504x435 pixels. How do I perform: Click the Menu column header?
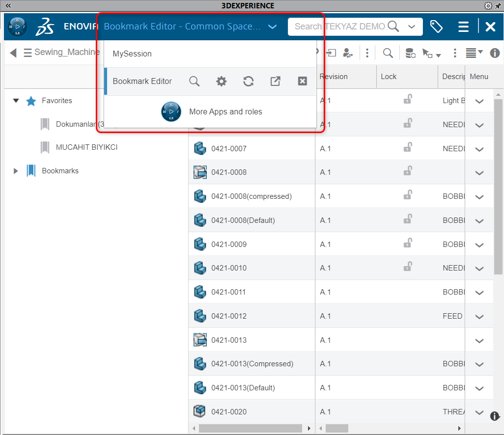479,77
